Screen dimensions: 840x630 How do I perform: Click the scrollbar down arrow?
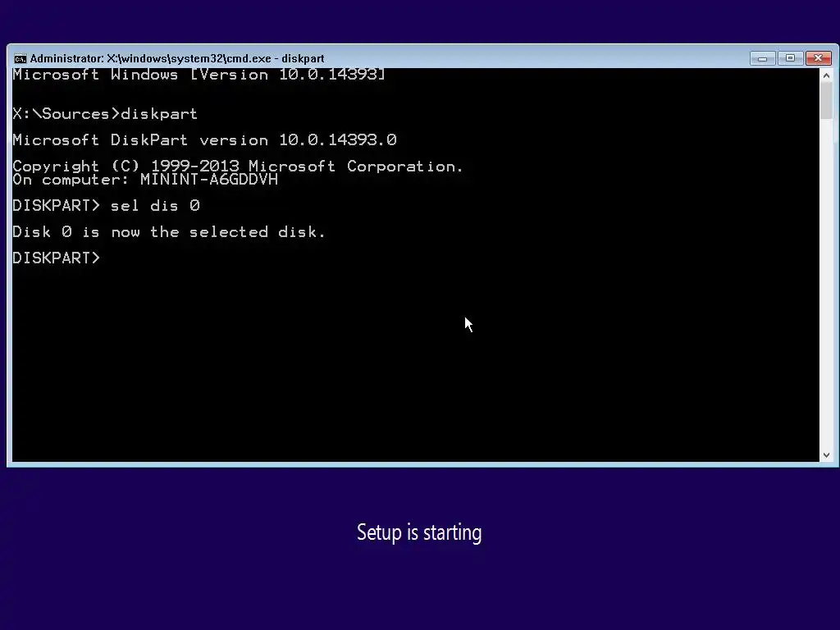pos(826,454)
